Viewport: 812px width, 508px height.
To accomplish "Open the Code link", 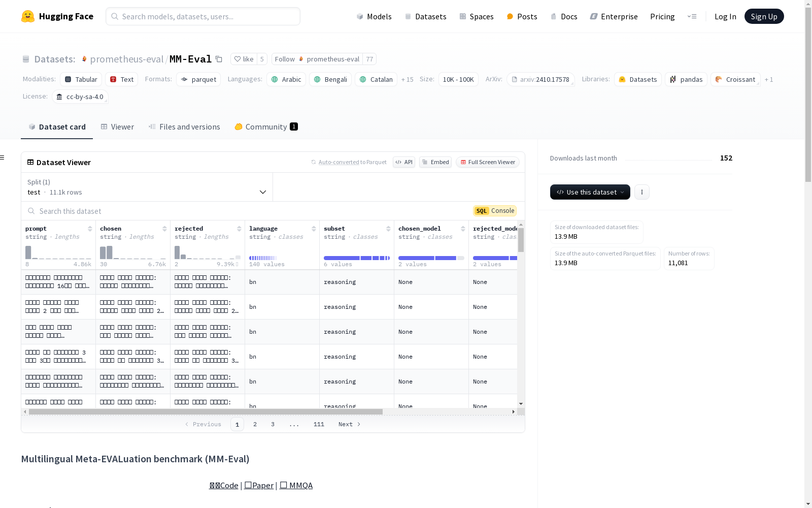I will [224, 485].
